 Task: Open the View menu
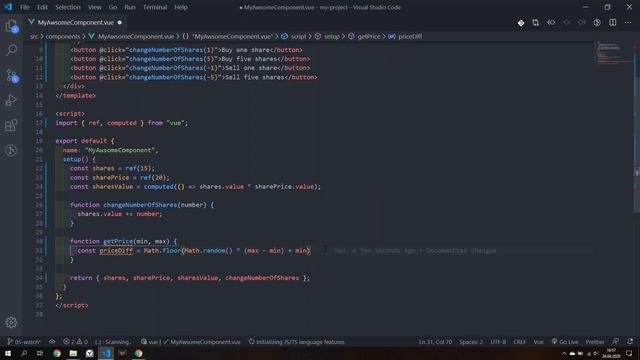95,7
